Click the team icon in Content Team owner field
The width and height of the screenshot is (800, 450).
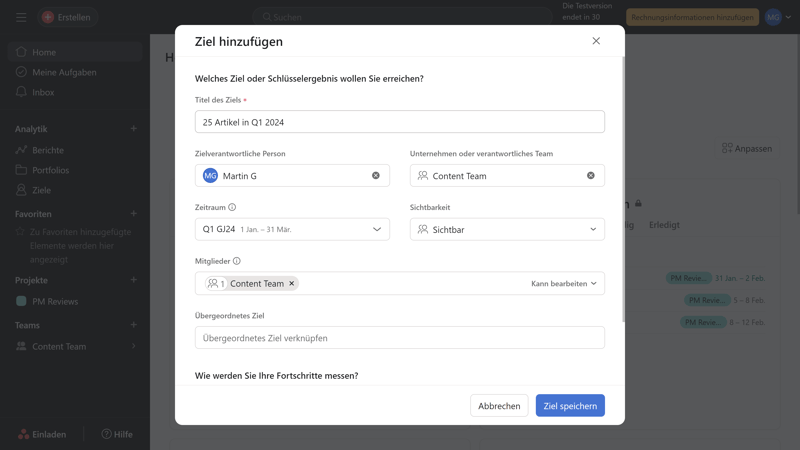point(422,175)
